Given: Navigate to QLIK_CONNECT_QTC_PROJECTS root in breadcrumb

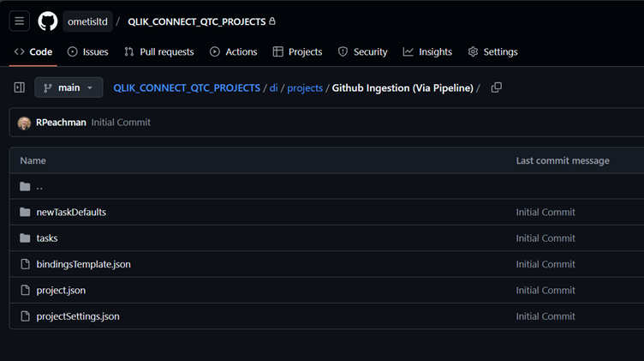Looking at the screenshot, I should (187, 88).
